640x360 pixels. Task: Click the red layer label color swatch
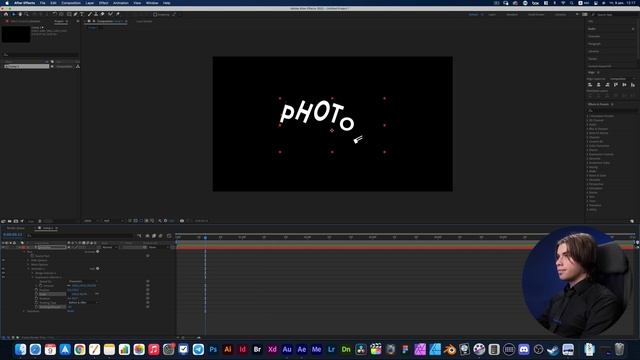(23, 247)
